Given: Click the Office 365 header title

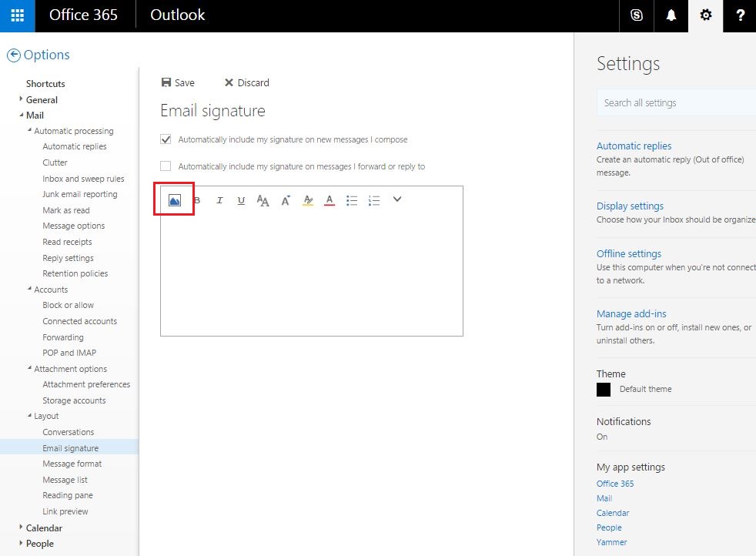Looking at the screenshot, I should tap(83, 15).
